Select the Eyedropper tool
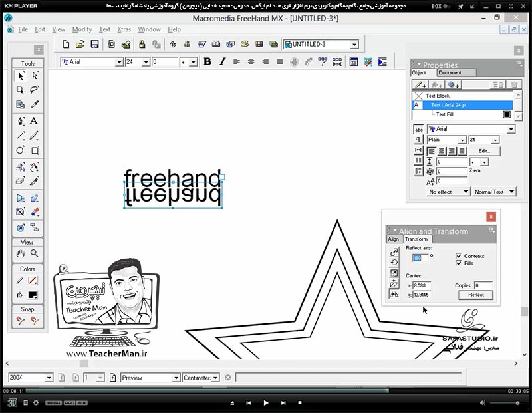This screenshot has width=532, height=413. pos(35,104)
